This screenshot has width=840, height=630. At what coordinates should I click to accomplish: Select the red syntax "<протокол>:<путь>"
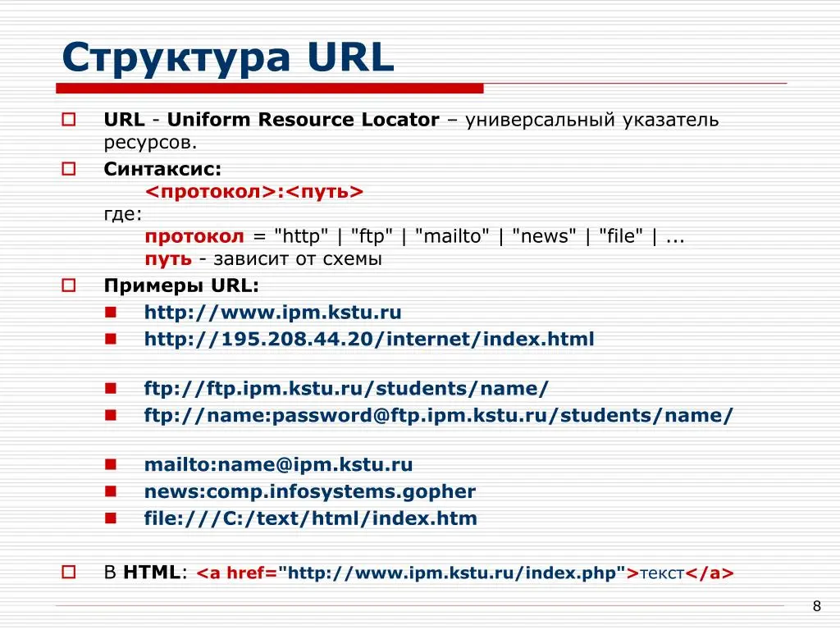click(x=254, y=192)
